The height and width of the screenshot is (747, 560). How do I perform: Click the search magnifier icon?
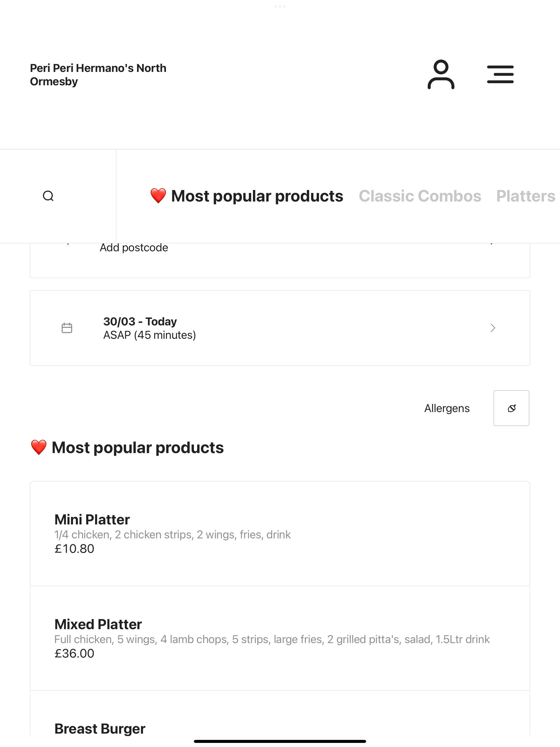pos(48,196)
